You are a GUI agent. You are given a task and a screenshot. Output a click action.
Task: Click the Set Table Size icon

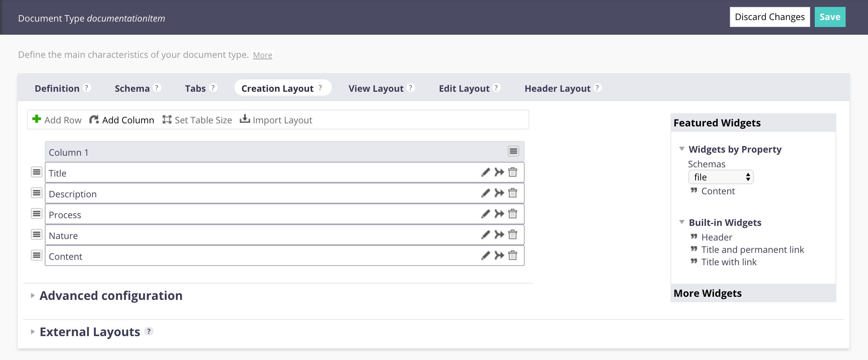[167, 119]
